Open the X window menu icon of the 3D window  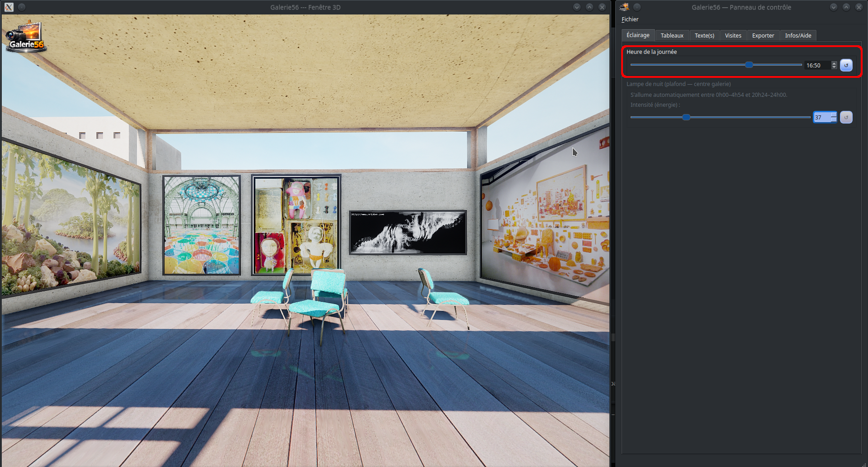[x=9, y=7]
